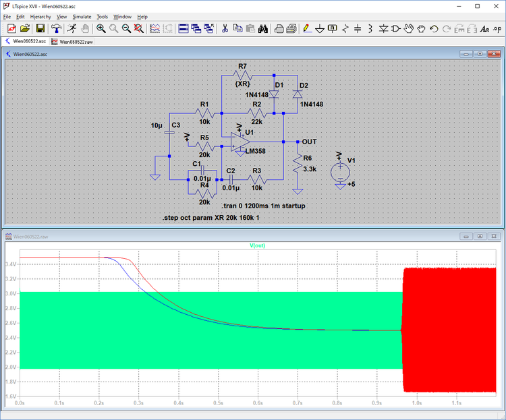The width and height of the screenshot is (506, 420).
Task: Click the Text Aa tool icon
Action: pos(484,28)
